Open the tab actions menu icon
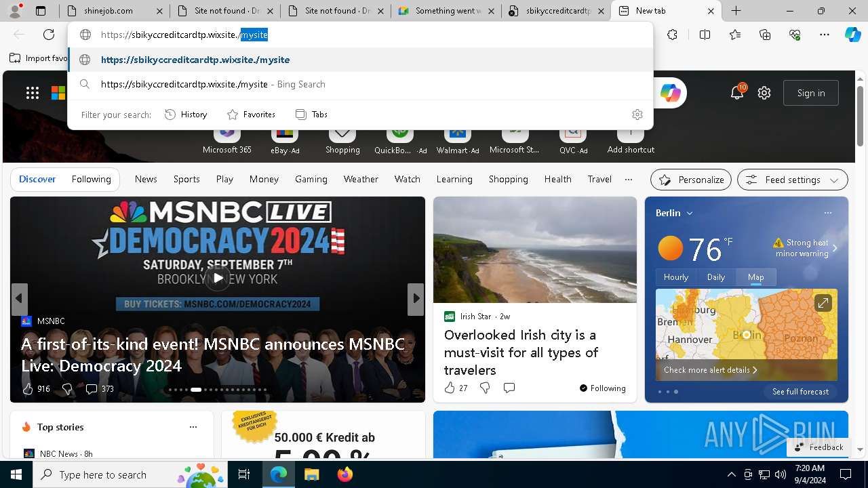Viewport: 868px width, 488px height. coord(41,11)
